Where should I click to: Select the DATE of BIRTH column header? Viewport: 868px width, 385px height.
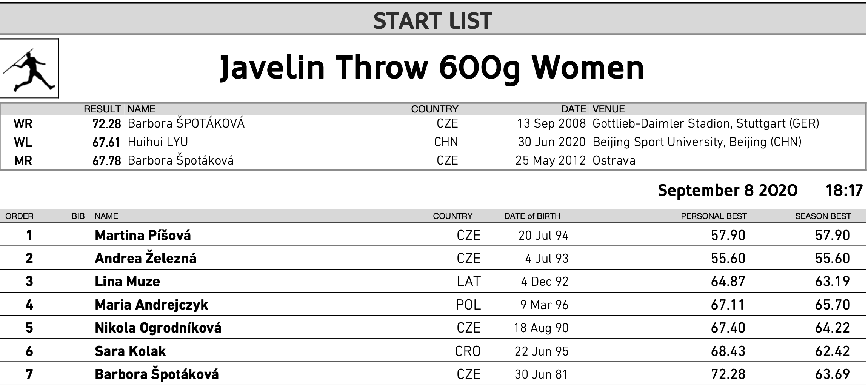pos(532,216)
